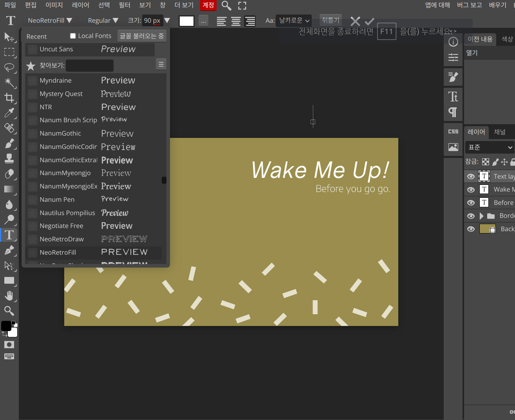This screenshot has height=420, width=515.
Task: Open the 파일 menu
Action: click(10, 5)
